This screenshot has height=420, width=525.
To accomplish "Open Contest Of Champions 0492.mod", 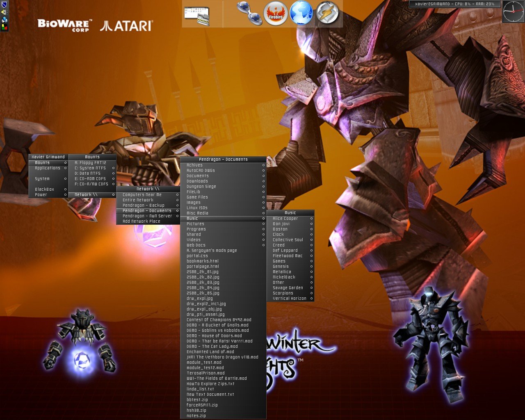I will (x=223, y=320).
